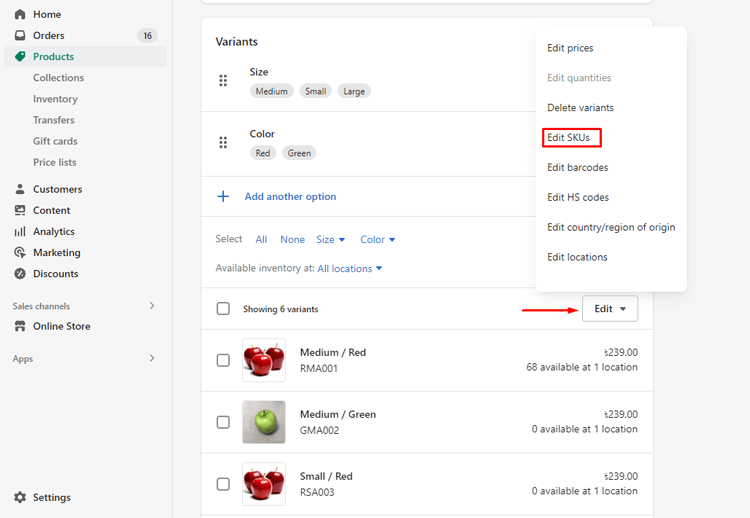Toggle the select-all variants checkbox
Image resolution: width=750 pixels, height=518 pixels.
tap(223, 309)
